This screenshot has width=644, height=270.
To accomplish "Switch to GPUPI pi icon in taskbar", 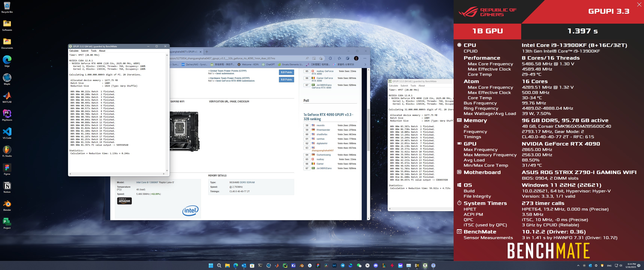I will point(425,265).
